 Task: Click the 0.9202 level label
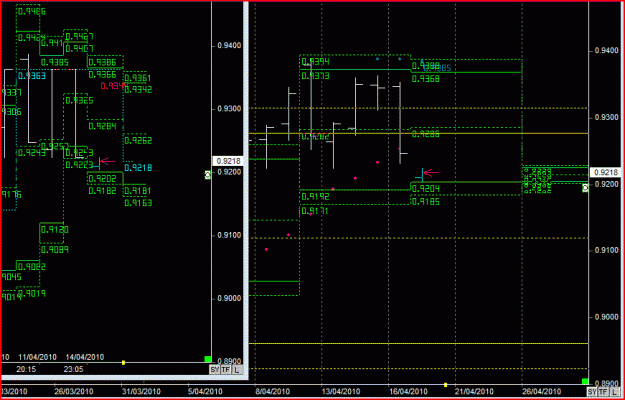(x=102, y=178)
